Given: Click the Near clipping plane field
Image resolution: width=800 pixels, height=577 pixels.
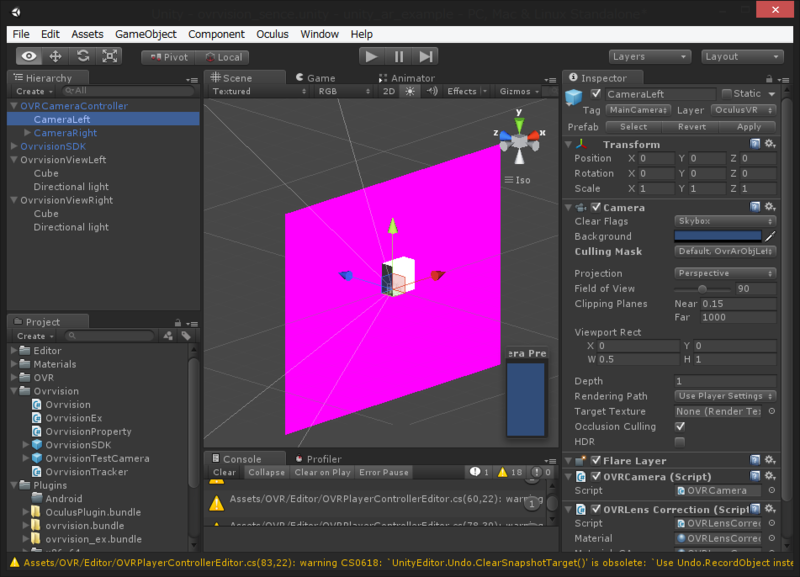Looking at the screenshot, I should 738,304.
